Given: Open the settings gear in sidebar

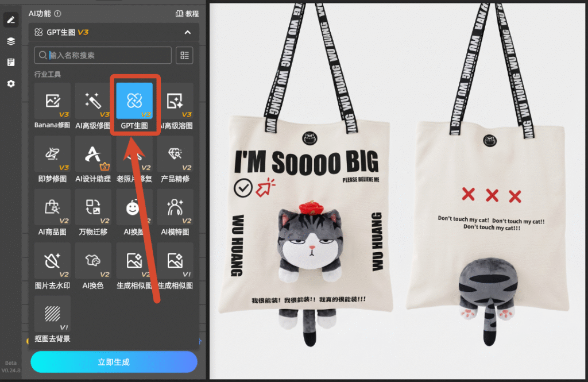Looking at the screenshot, I should pyautogui.click(x=11, y=84).
